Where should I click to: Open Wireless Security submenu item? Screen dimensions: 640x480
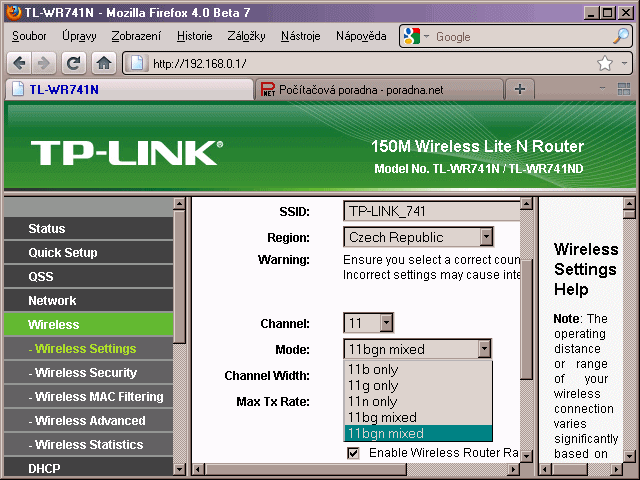coord(89,373)
